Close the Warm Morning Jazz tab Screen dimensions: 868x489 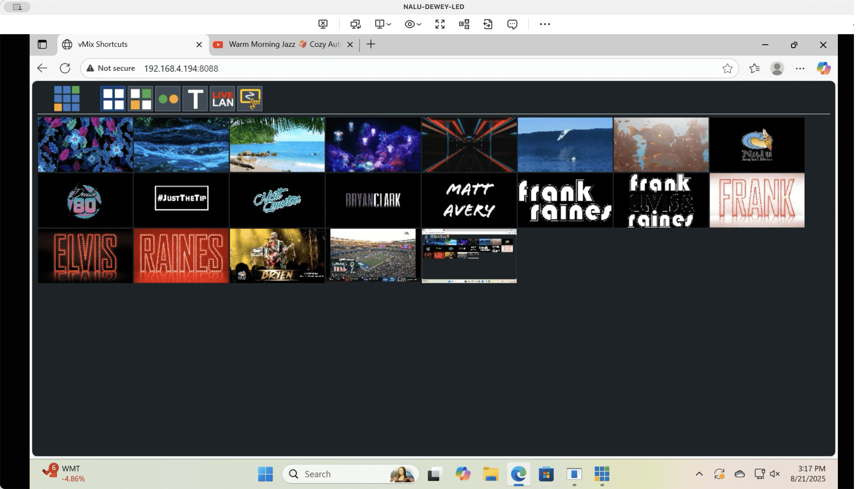[x=350, y=44]
